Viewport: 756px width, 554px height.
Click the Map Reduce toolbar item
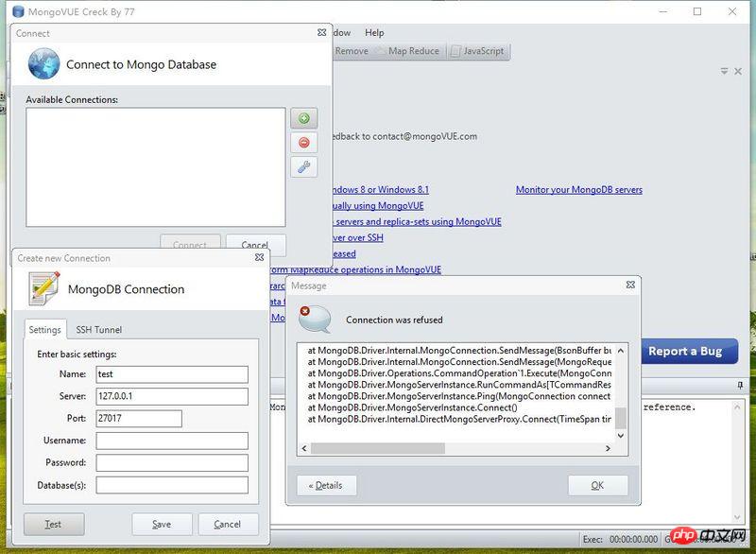tap(413, 51)
